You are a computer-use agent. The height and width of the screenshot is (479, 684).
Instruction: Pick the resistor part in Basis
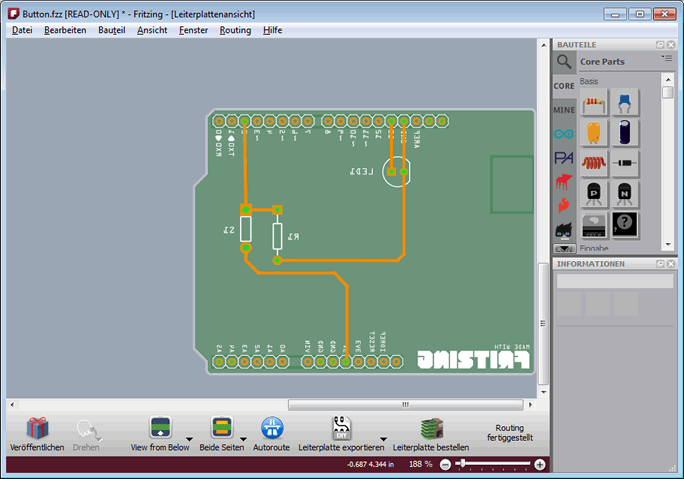coord(594,102)
